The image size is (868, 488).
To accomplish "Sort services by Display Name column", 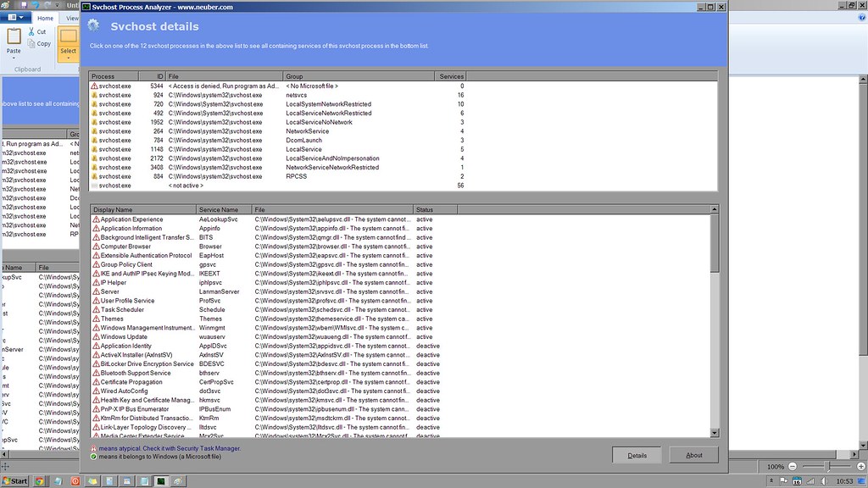I will [x=143, y=210].
